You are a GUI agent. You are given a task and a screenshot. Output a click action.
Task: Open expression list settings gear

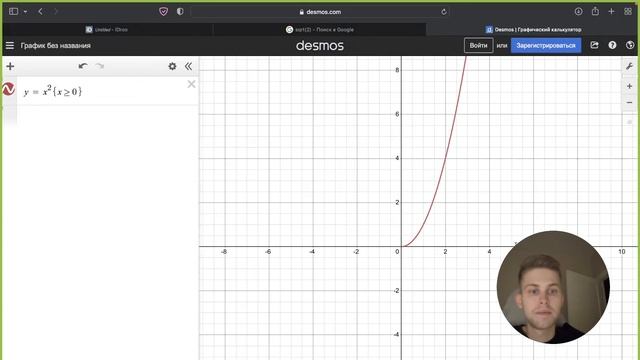172,66
